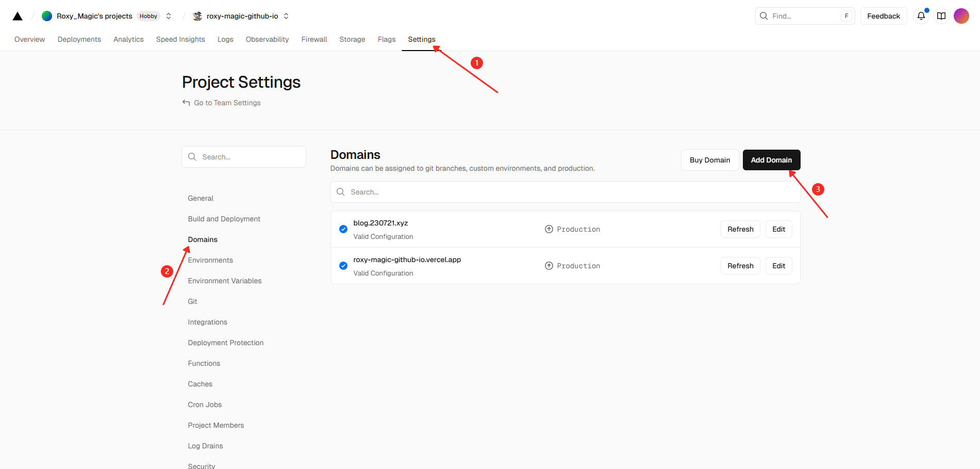
Task: Click the Vercel triangle logo
Action: [x=18, y=17]
